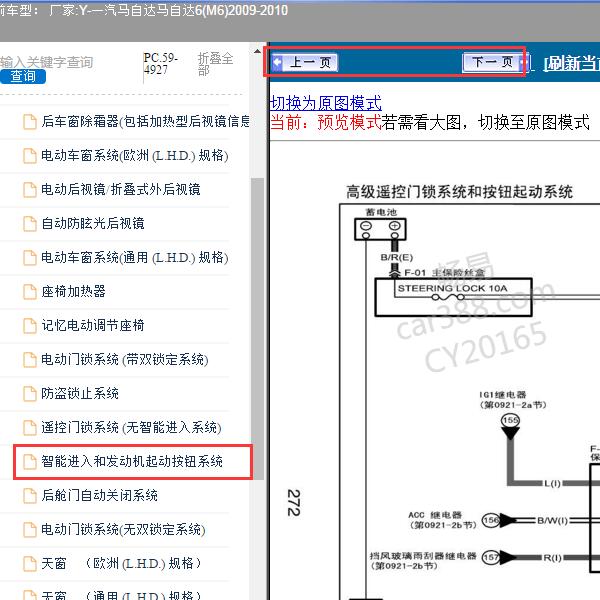The width and height of the screenshot is (600, 600).
Task: Open 电动车窗系统(欧洲 L.H.D. 规格) item
Action: coord(135,155)
